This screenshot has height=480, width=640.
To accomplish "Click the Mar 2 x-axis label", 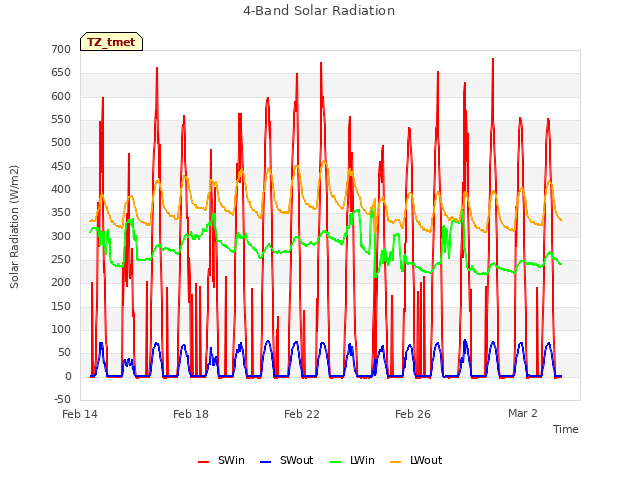I will coord(523,413).
